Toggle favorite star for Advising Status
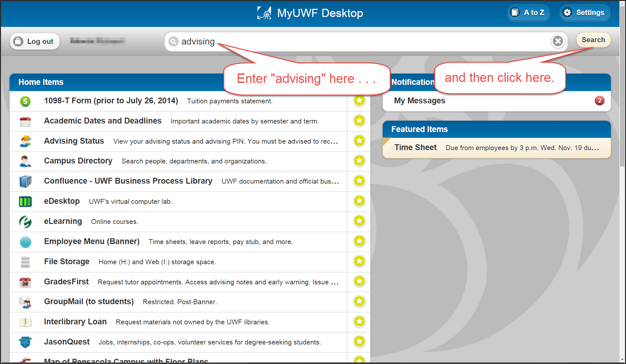 [359, 141]
